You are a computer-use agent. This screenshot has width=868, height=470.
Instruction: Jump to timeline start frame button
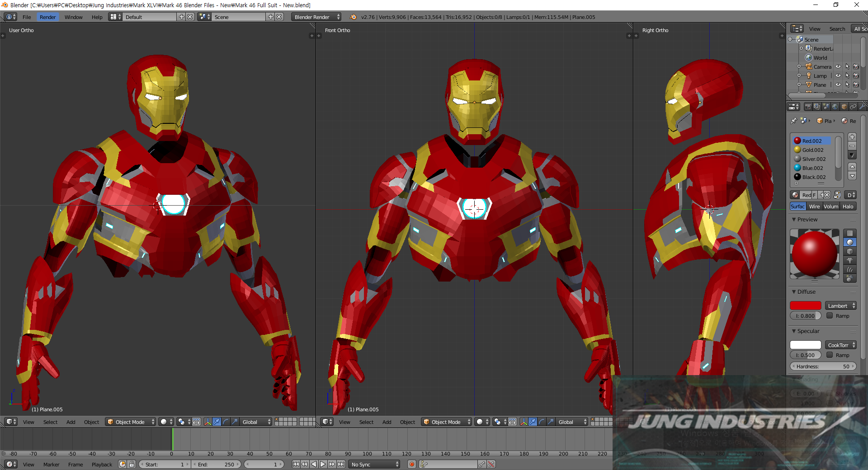pos(296,465)
